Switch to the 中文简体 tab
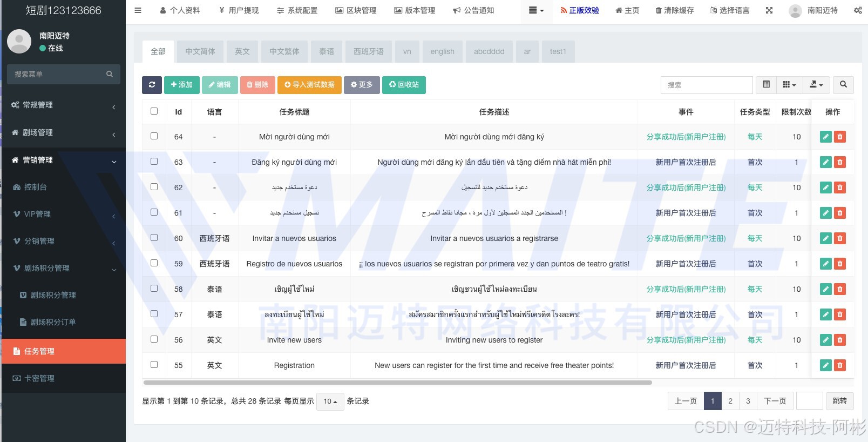The width and height of the screenshot is (868, 442). pyautogui.click(x=200, y=51)
